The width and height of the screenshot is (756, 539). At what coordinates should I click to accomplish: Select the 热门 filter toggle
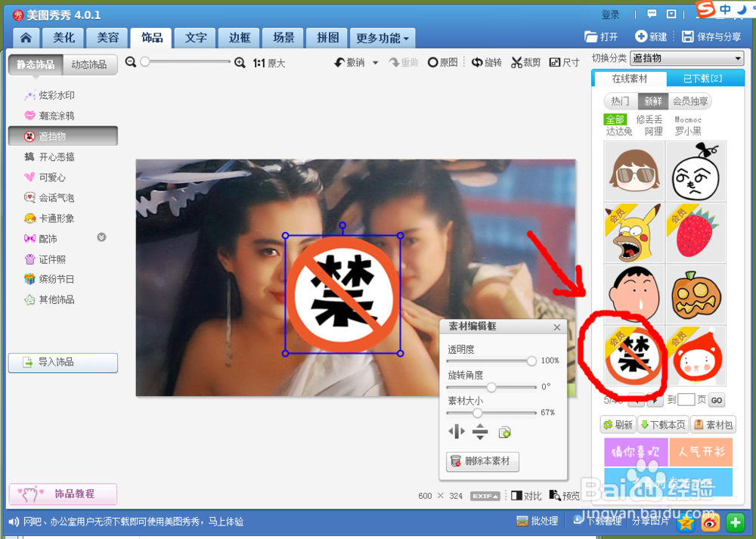[621, 101]
